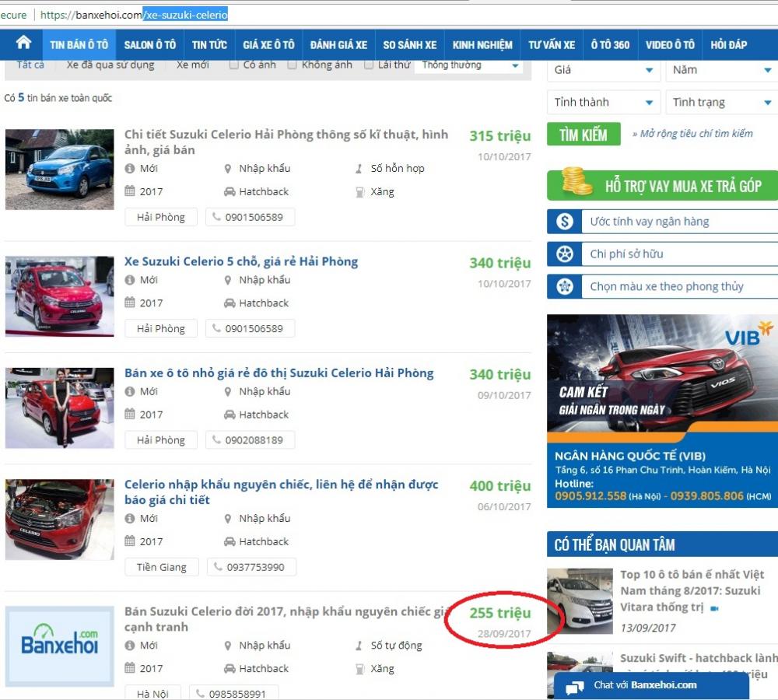Viewport: 778px width, 700px height.
Task: Open Celerio nhập khẩu nguyên chiếc listing title
Action: coord(282,492)
